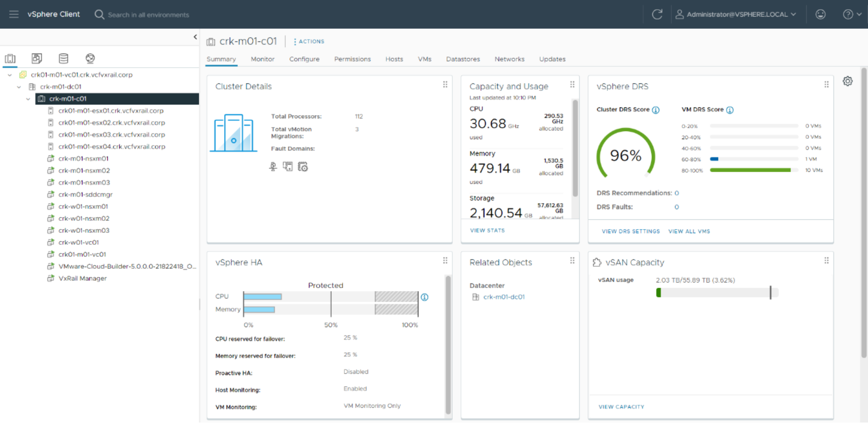Open the Updates tab

pos(552,59)
